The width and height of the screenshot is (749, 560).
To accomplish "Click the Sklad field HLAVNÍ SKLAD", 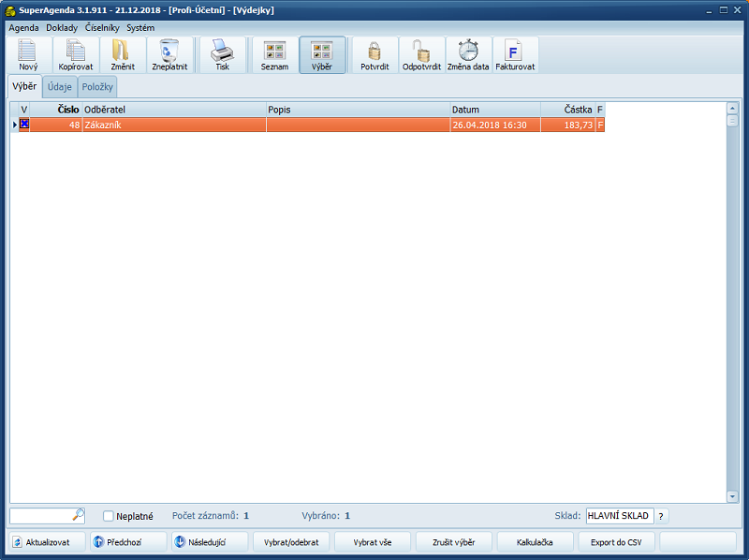I will 620,516.
